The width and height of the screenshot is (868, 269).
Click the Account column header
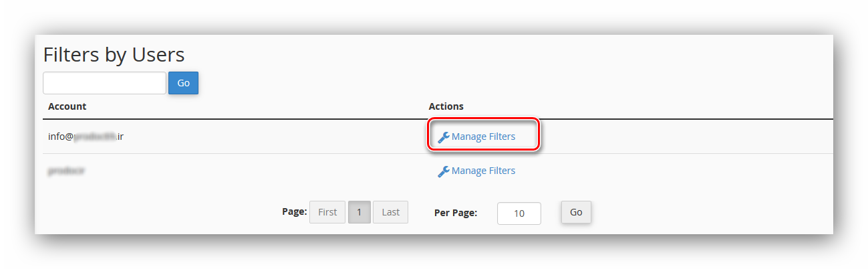67,106
